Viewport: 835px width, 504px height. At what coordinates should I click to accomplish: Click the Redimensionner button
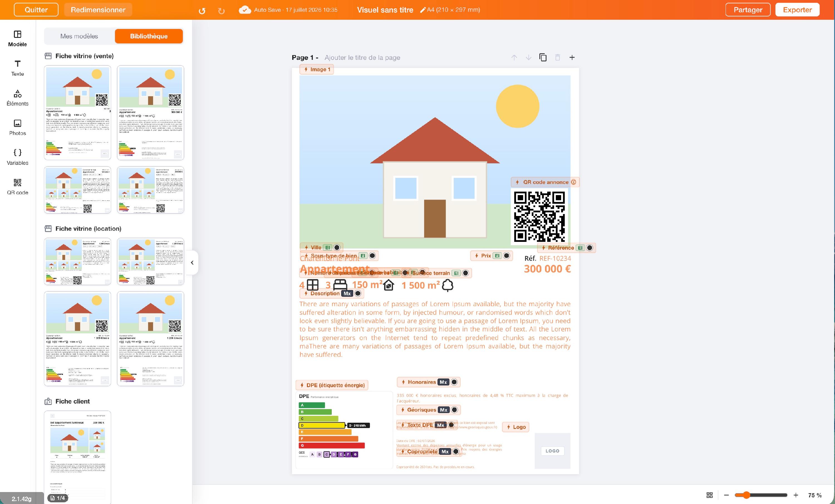click(x=98, y=10)
